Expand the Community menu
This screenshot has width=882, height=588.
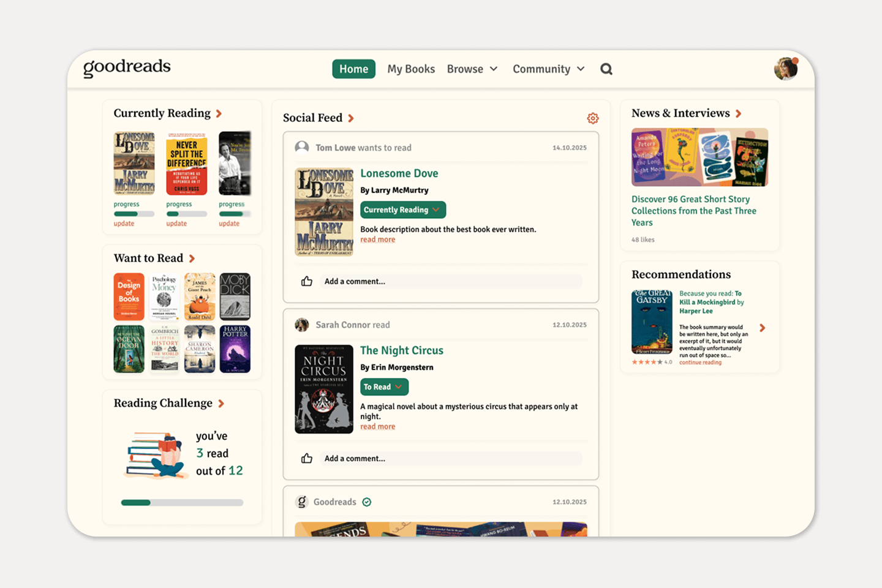pos(549,69)
